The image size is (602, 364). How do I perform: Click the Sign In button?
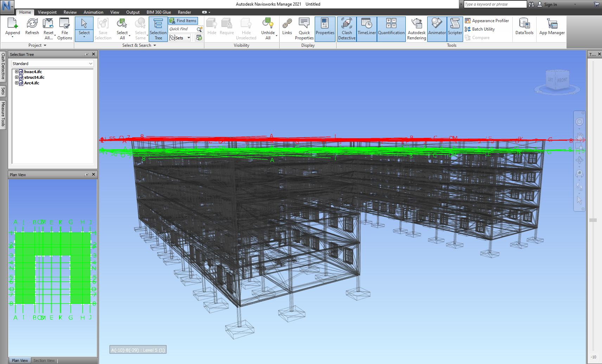pos(550,5)
